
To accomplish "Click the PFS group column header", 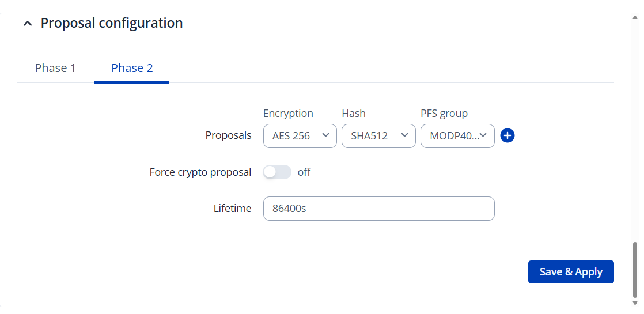I will pos(444,114).
